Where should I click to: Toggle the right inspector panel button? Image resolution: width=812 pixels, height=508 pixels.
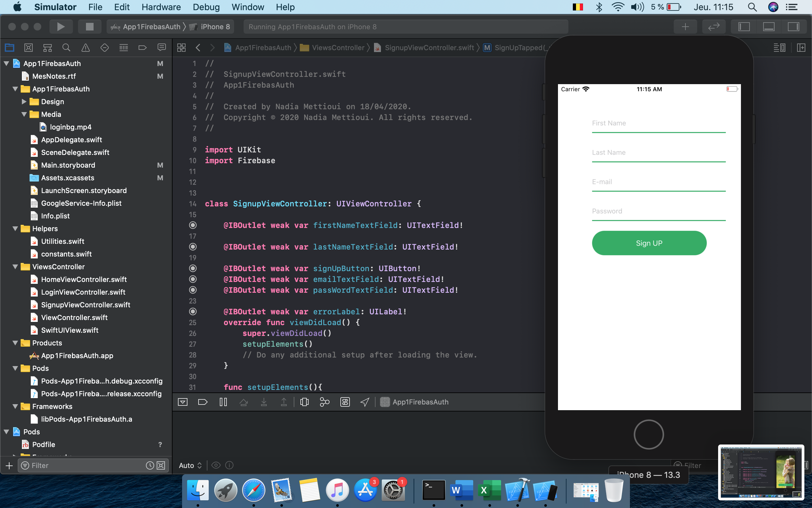coord(794,27)
